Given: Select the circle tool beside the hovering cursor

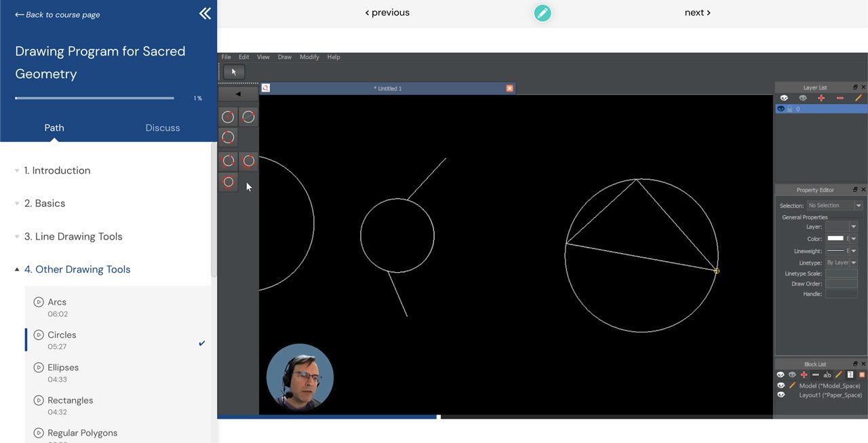Looking at the screenshot, I should point(249,161).
